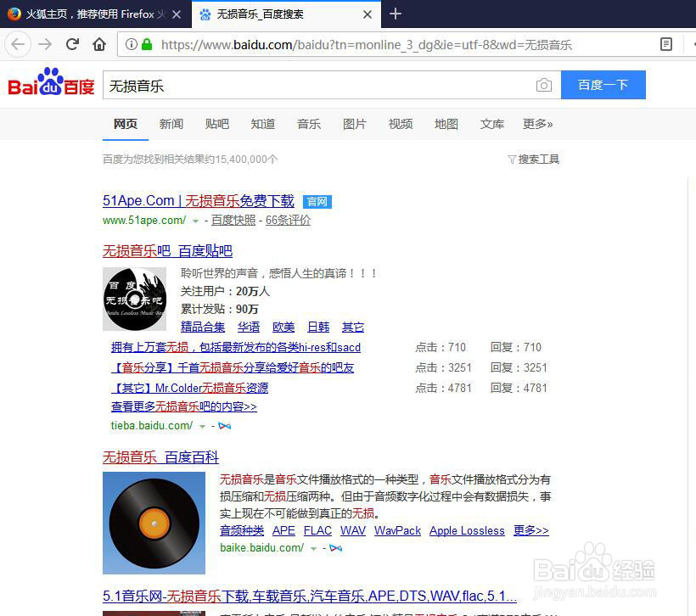Image resolution: width=696 pixels, height=616 pixels.
Task: Click result count text 约15,400,000个
Action: (x=241, y=160)
